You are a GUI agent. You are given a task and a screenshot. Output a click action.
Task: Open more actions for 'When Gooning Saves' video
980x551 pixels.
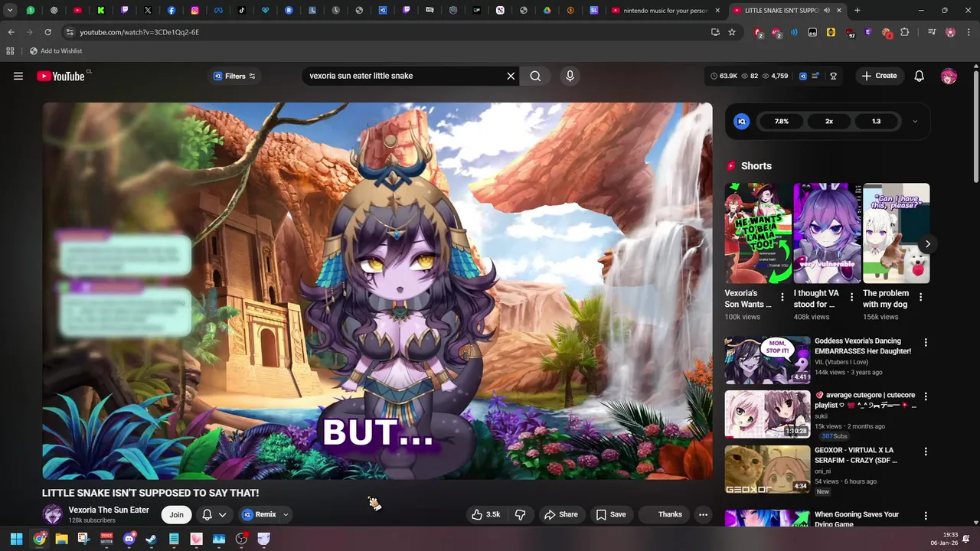pos(925,517)
